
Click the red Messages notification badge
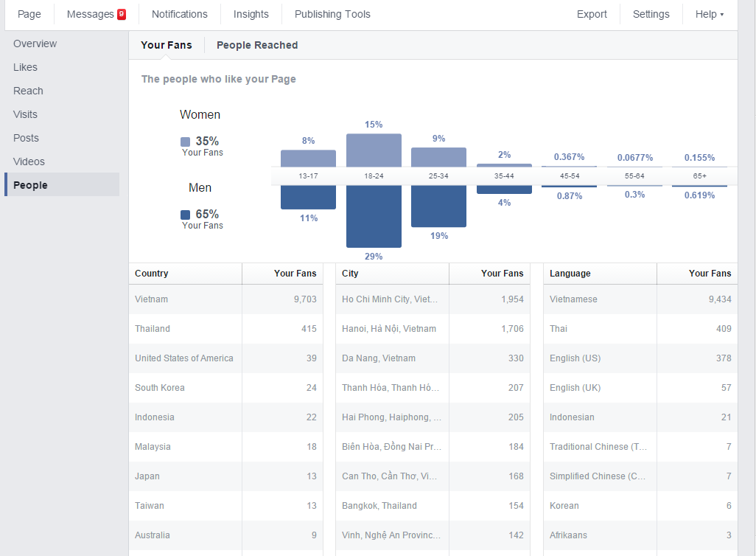[x=122, y=14]
